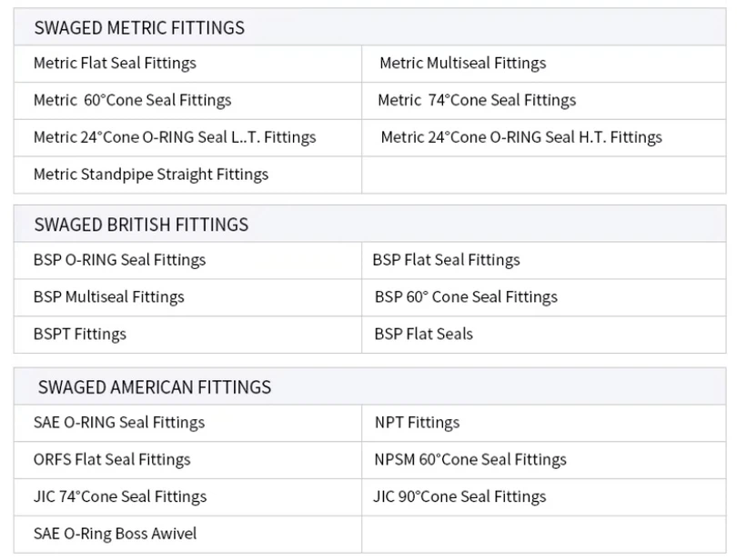
Task: Select Metric 60°Cone Seal Fittings
Action: (132, 100)
